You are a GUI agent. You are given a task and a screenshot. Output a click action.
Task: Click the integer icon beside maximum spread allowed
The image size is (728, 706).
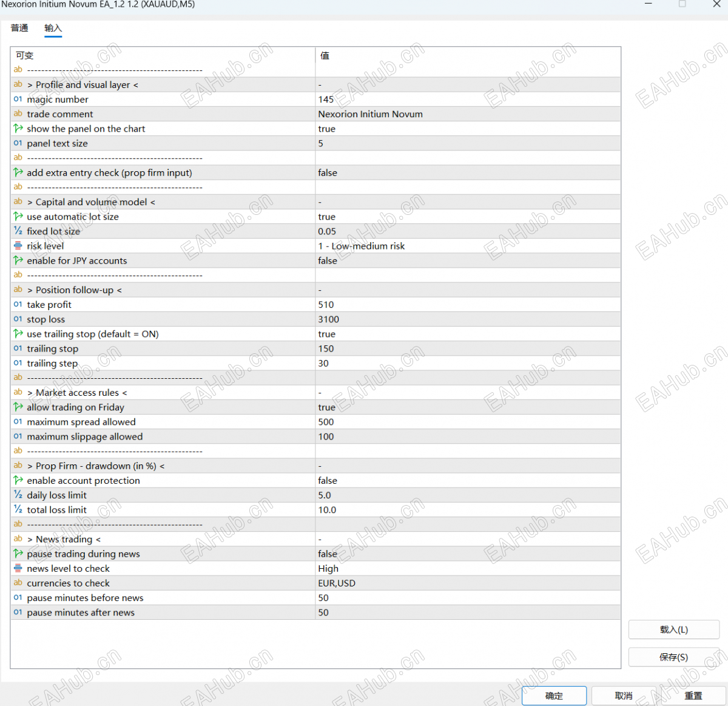(18, 421)
